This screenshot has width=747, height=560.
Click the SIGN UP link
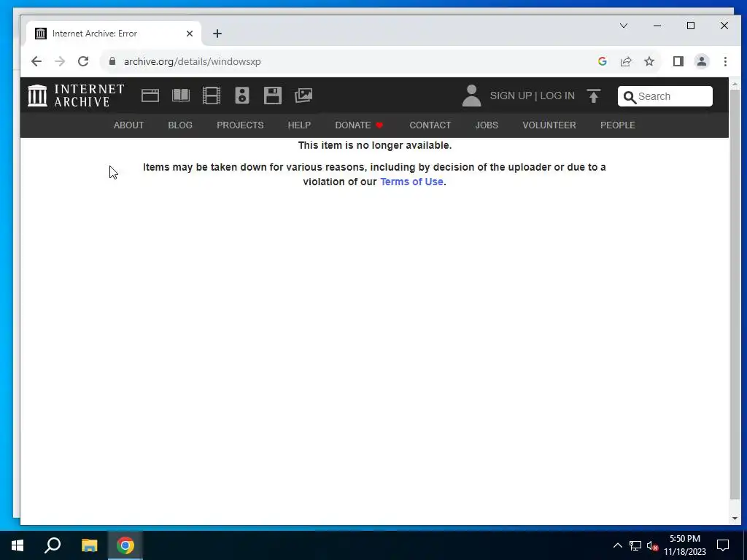tap(511, 96)
